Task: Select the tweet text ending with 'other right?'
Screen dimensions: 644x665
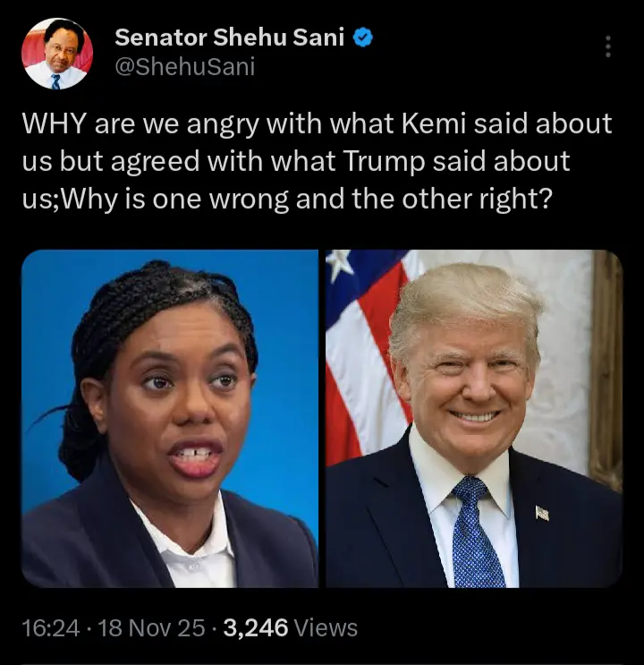Action: click(x=318, y=162)
